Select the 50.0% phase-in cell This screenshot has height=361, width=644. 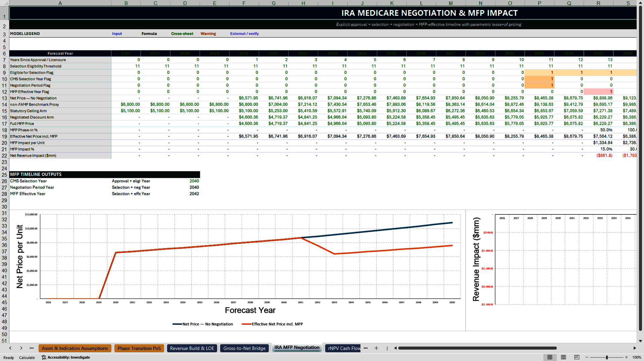point(598,130)
